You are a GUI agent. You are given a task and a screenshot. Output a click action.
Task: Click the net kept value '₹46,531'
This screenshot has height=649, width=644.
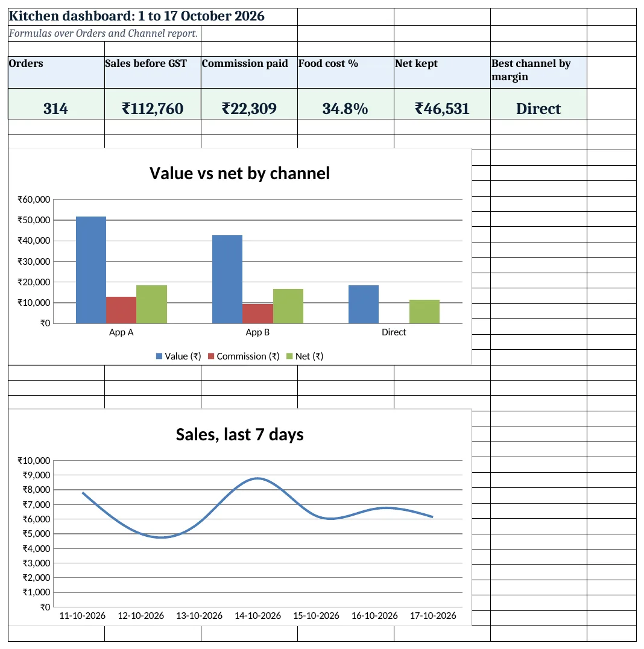[x=442, y=104]
